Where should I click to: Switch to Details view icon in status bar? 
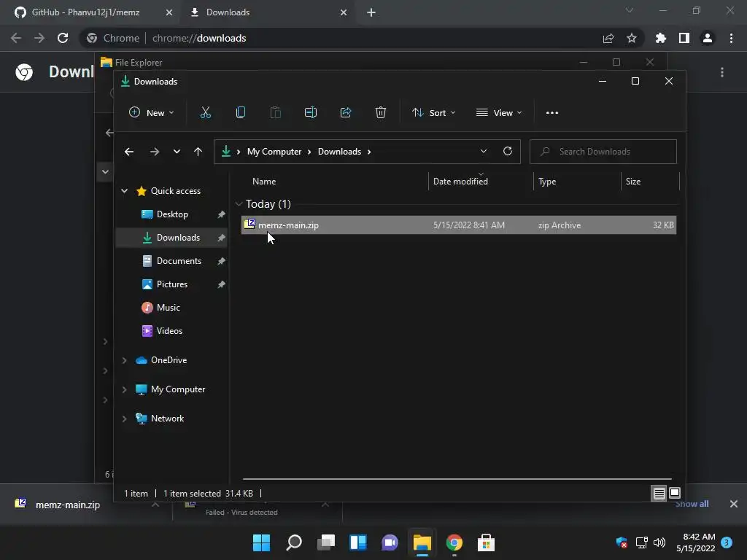coord(659,494)
